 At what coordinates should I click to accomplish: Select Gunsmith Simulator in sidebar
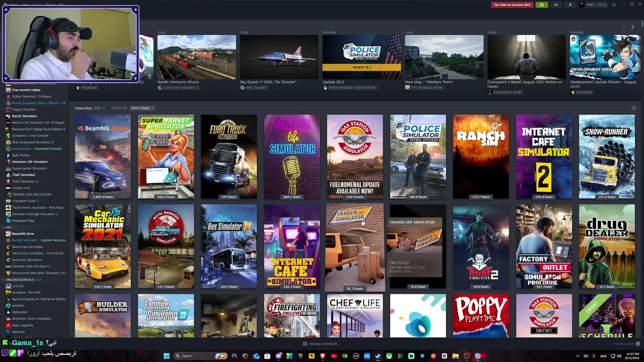tap(27, 260)
